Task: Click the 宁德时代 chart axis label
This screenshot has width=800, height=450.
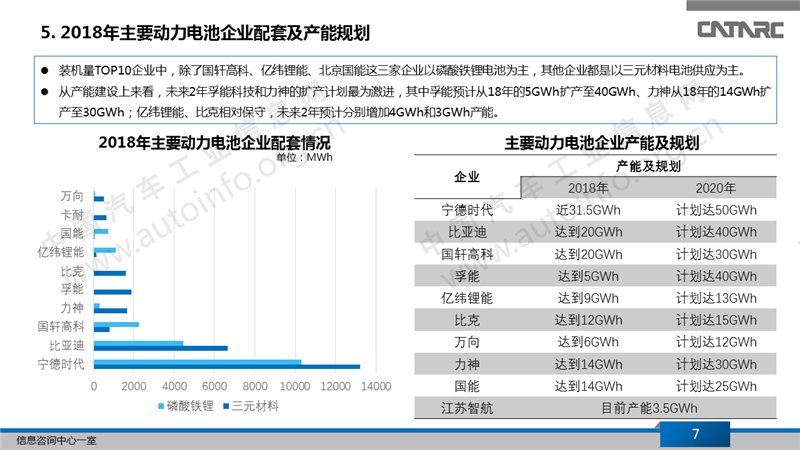Action: (x=60, y=364)
